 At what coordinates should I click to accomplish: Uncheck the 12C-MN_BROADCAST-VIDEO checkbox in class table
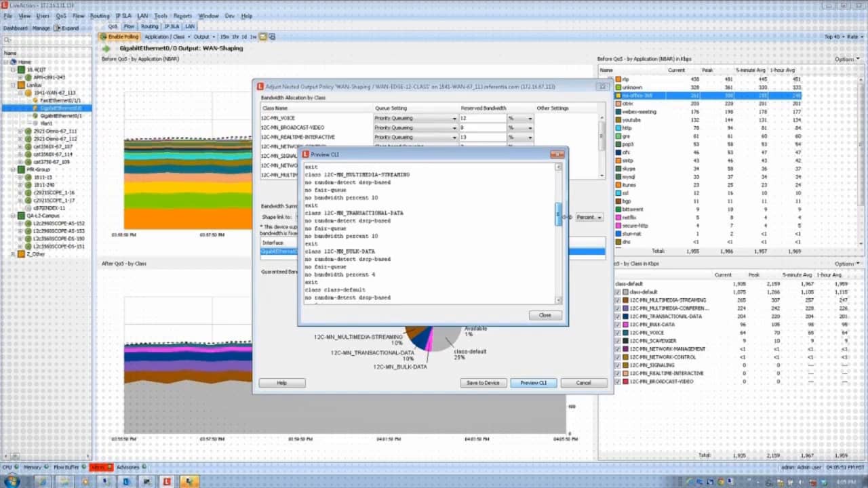pyautogui.click(x=617, y=382)
